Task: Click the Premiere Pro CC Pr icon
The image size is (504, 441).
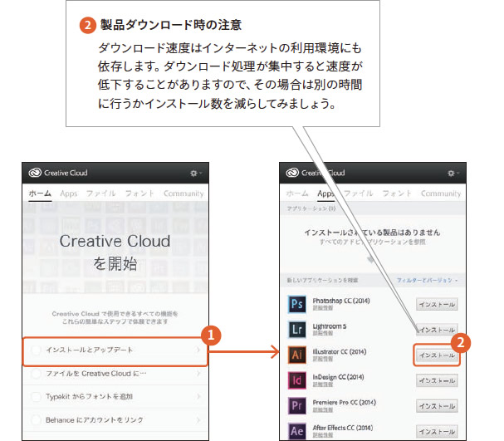Action: 296,405
